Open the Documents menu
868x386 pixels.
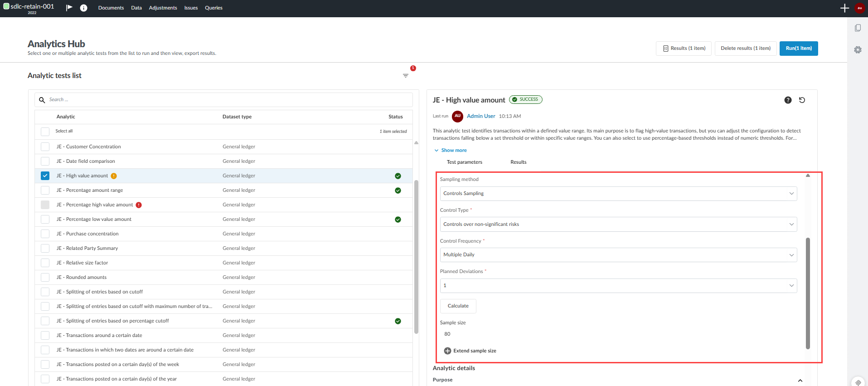[x=111, y=8]
